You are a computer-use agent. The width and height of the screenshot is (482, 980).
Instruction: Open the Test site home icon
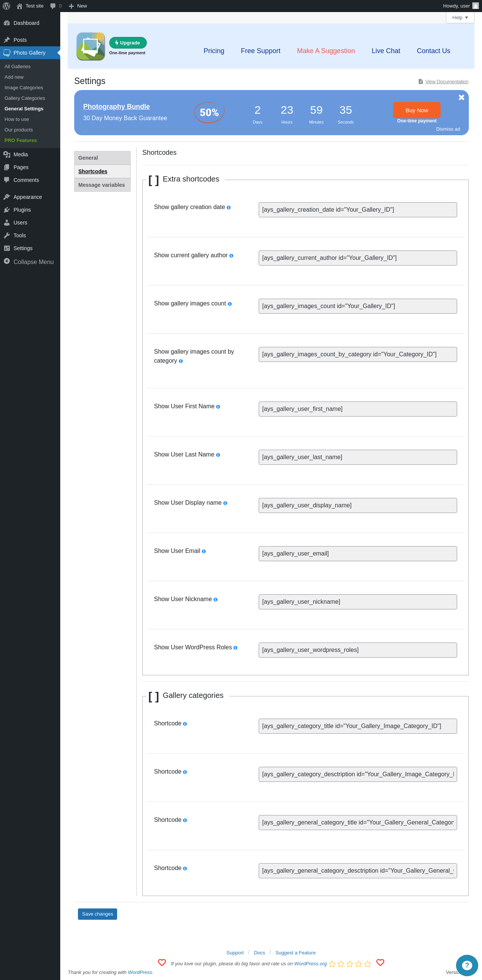(20, 6)
